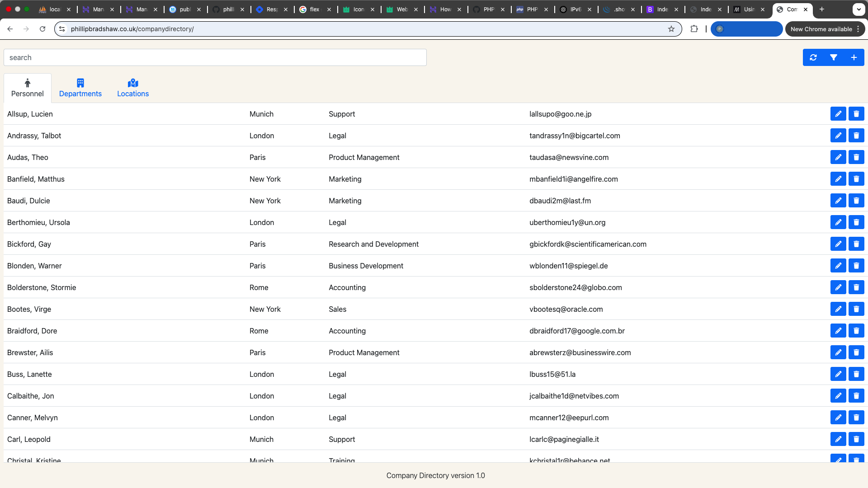The width and height of the screenshot is (868, 488).
Task: Select the Personnel tab
Action: point(27,88)
